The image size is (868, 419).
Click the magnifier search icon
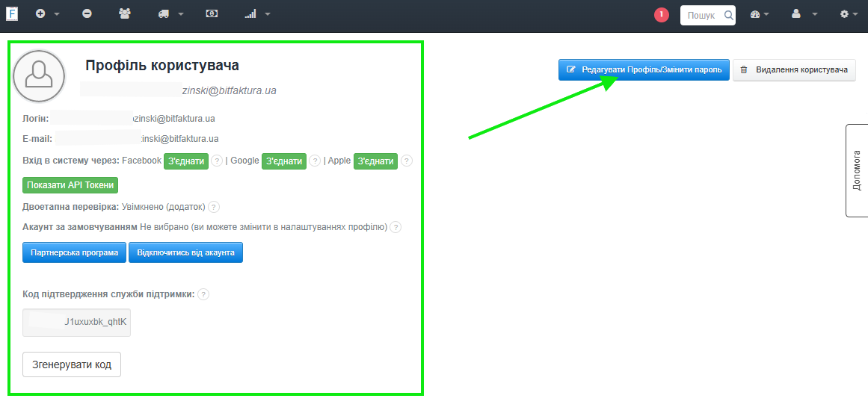(x=729, y=16)
